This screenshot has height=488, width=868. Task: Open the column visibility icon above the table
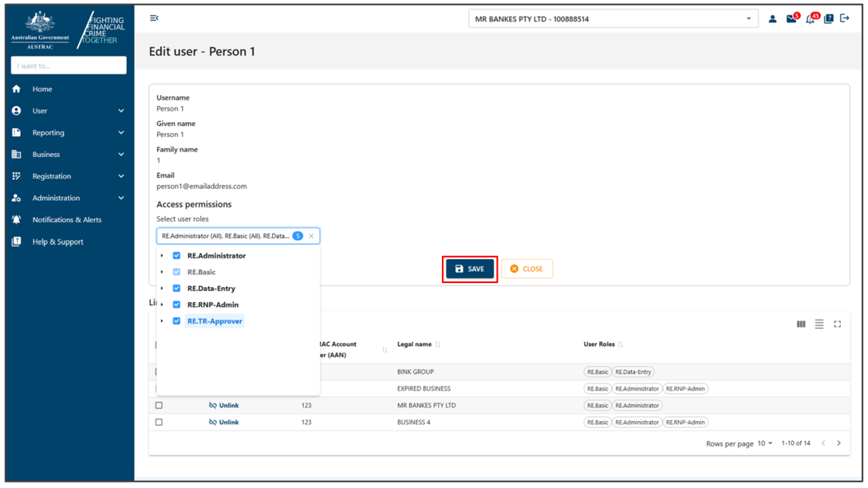click(800, 325)
